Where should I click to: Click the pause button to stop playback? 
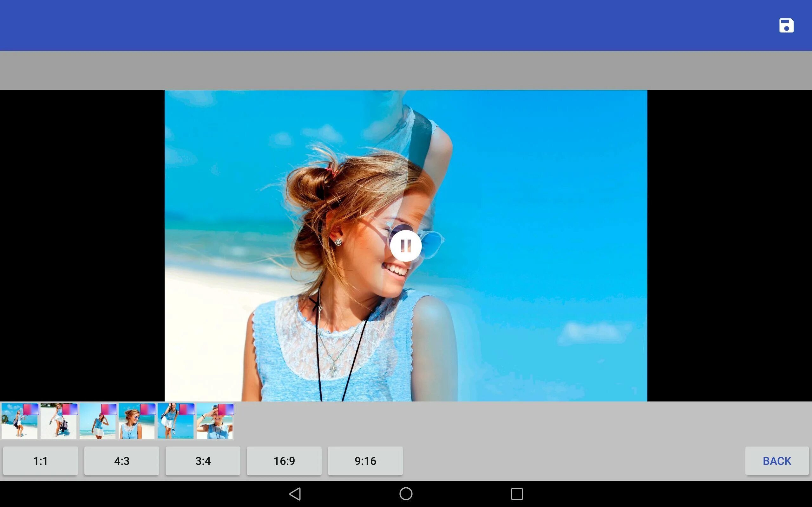point(406,245)
